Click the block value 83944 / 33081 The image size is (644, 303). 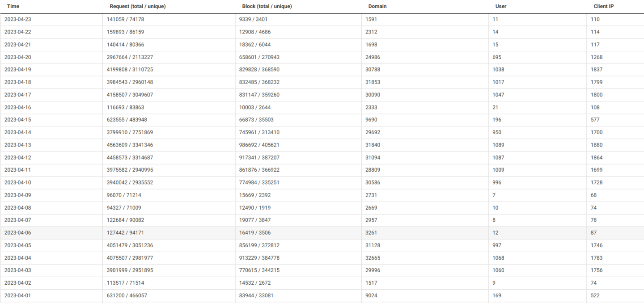(x=256, y=295)
